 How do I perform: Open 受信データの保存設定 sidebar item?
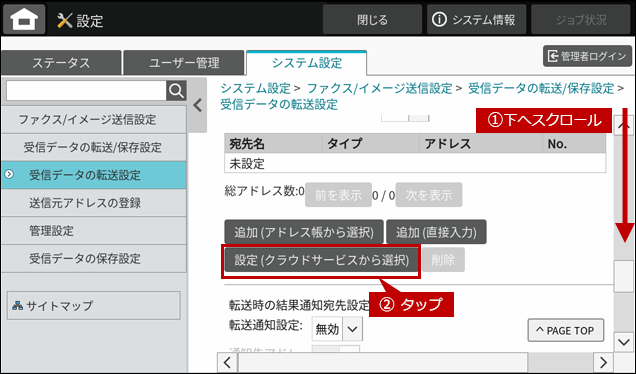tap(94, 258)
